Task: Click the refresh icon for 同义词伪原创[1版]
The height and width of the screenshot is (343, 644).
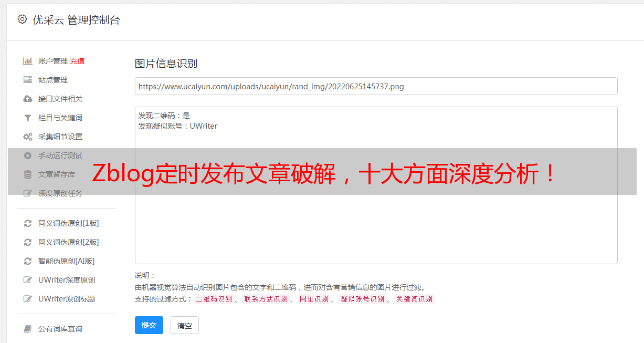Action: (28, 223)
